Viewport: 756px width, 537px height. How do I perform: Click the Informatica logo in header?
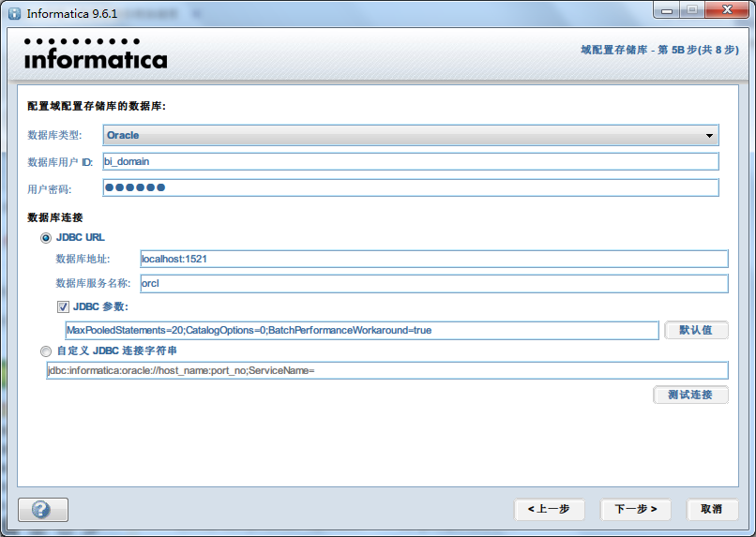96,54
